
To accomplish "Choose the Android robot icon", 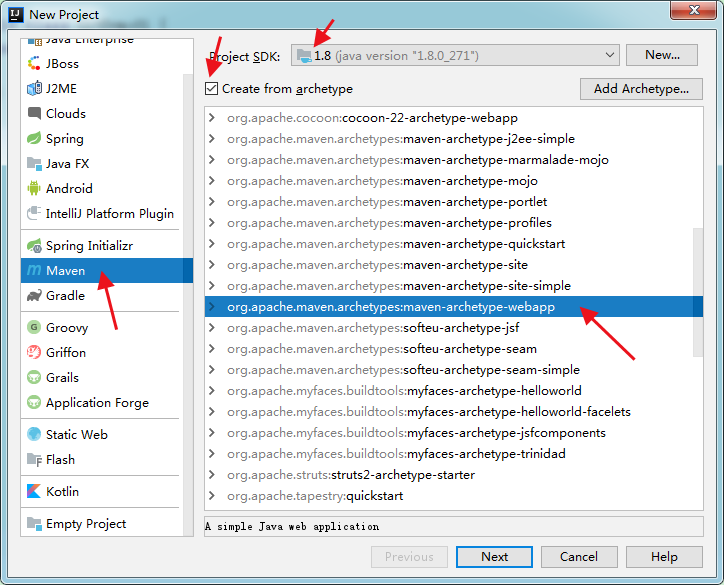I will (34, 188).
